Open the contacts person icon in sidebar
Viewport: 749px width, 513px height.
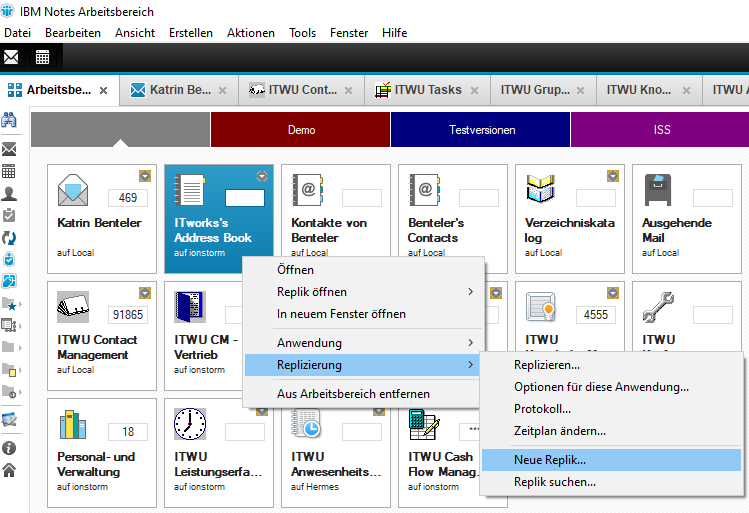click(x=9, y=193)
